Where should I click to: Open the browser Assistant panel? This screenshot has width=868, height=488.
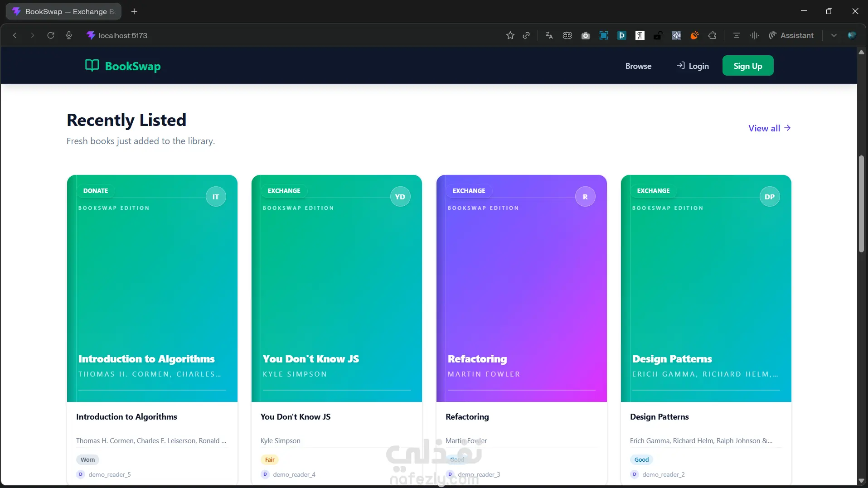tap(791, 35)
